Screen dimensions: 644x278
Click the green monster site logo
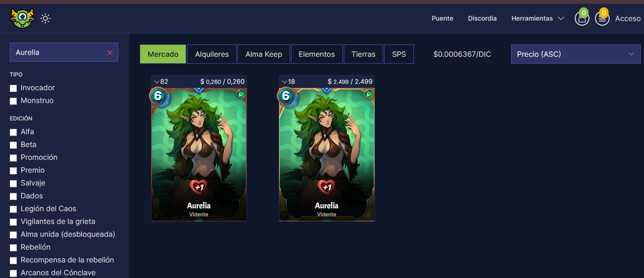[x=22, y=18]
